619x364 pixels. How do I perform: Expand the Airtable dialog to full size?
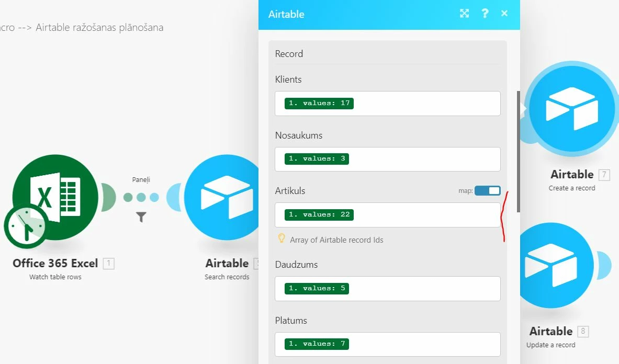[464, 14]
